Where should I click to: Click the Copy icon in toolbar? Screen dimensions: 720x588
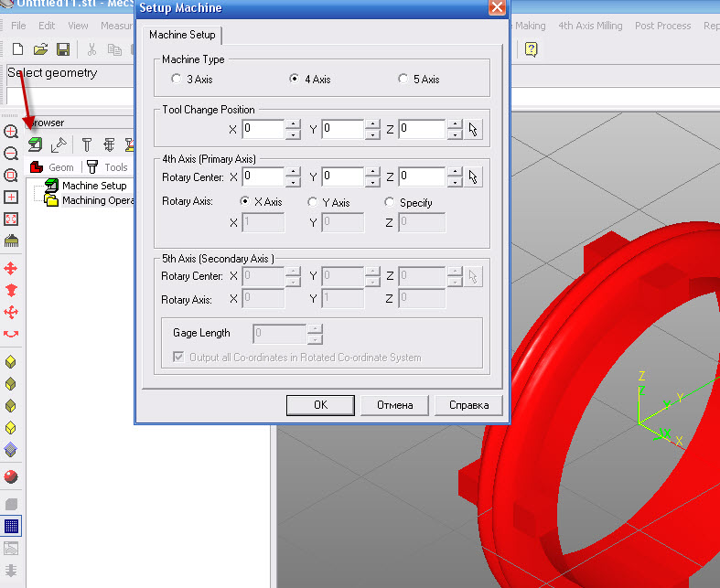tap(114, 49)
